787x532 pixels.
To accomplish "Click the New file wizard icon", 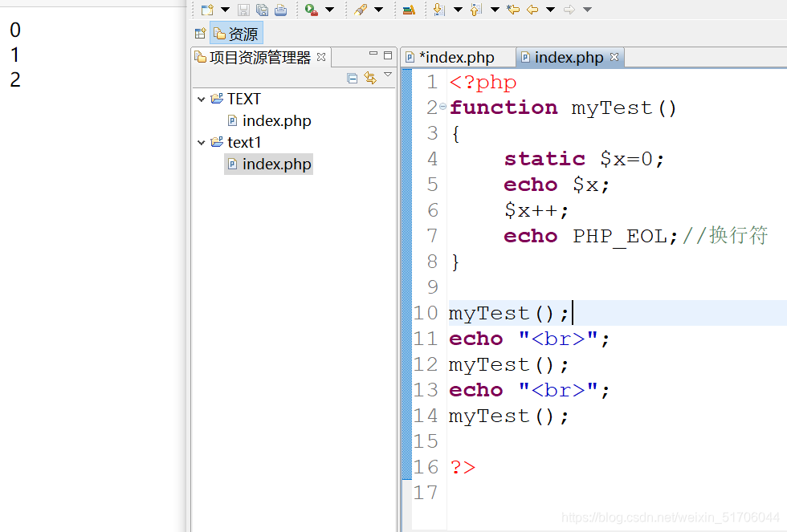I will tap(207, 10).
